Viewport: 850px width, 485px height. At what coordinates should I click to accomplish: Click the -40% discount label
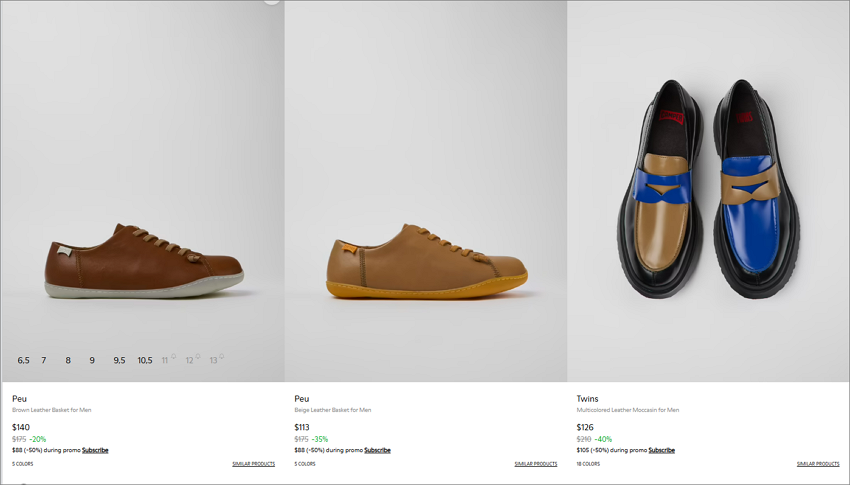click(603, 439)
